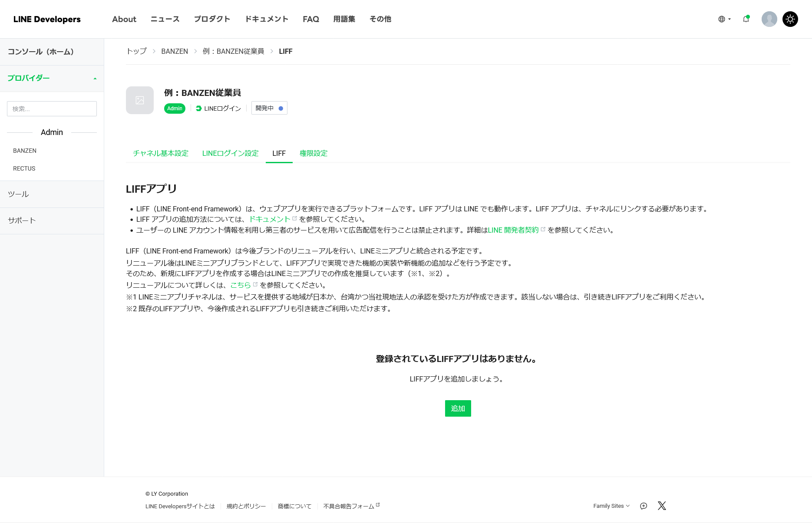Click the LINEログイン channel type icon
Viewport: 812px width, 523px height.
[198, 109]
